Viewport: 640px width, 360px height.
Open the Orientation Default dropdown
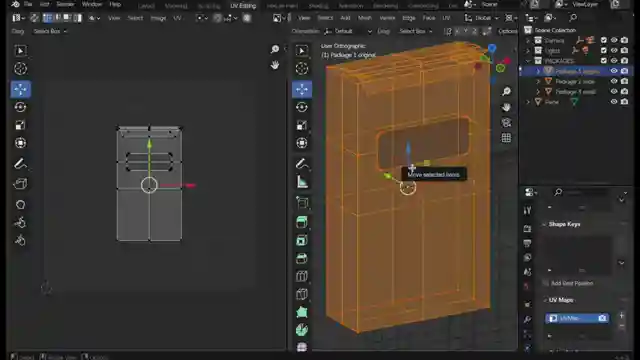pyautogui.click(x=348, y=31)
